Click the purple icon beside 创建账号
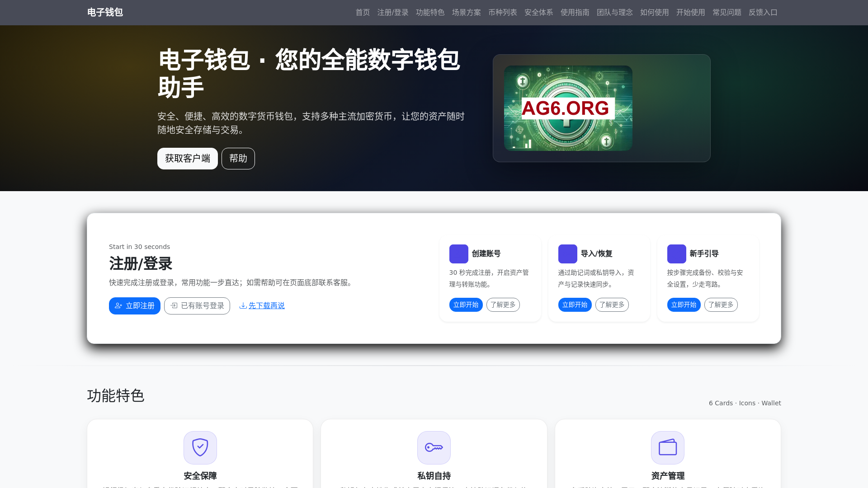Image resolution: width=868 pixels, height=488 pixels. 459,254
